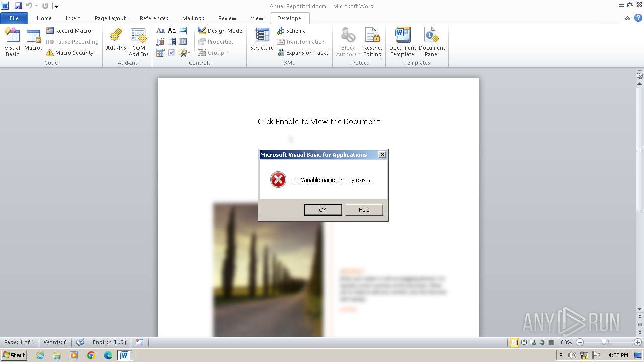The width and height of the screenshot is (644, 362).
Task: Switch to the Mailings tab
Action: point(193,18)
